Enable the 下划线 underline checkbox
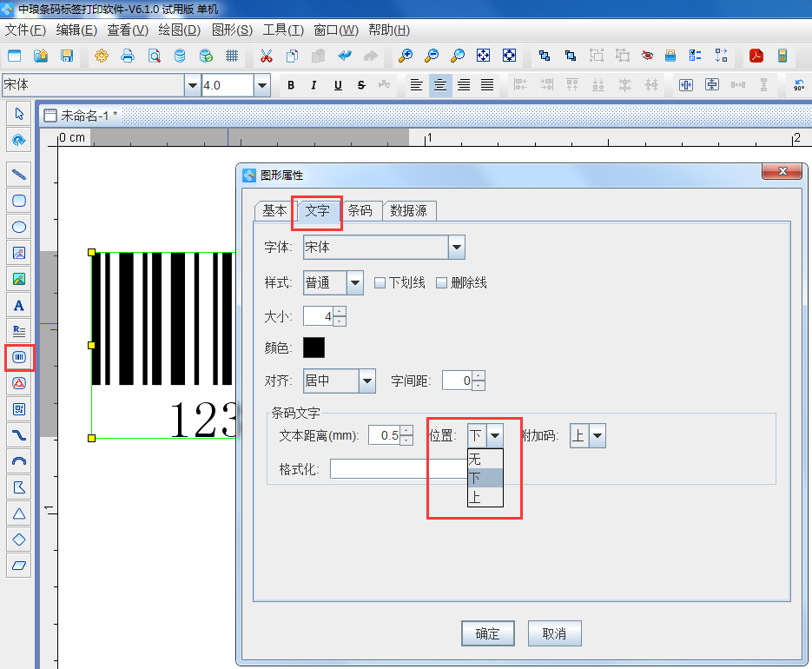Image resolution: width=812 pixels, height=669 pixels. (380, 282)
